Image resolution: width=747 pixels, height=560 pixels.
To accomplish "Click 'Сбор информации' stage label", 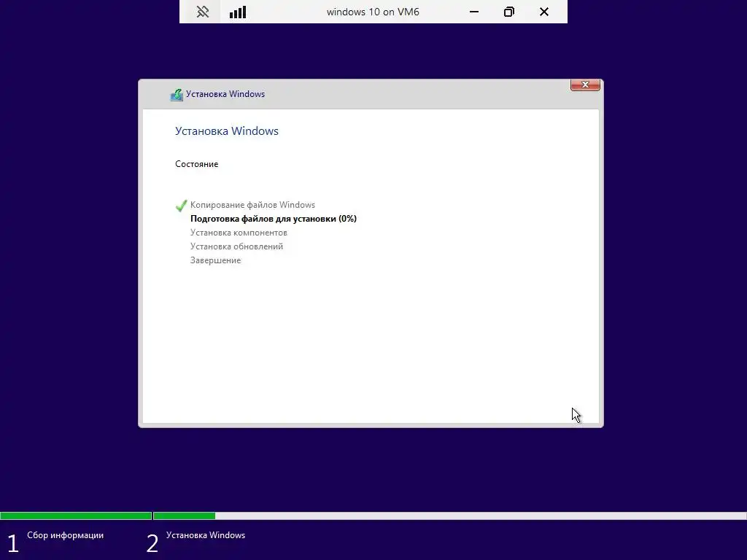I will [65, 535].
